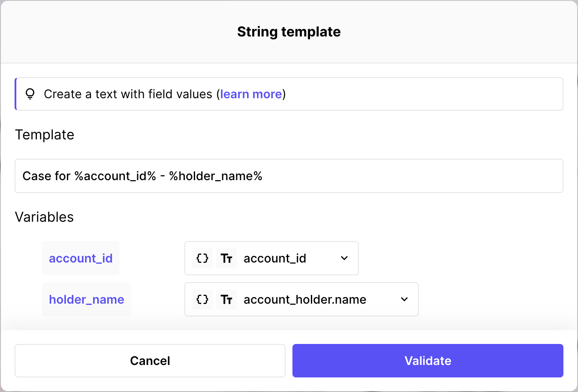Focus the Template text input field
Screen dimensions: 578x392
[x=386, y=176]
